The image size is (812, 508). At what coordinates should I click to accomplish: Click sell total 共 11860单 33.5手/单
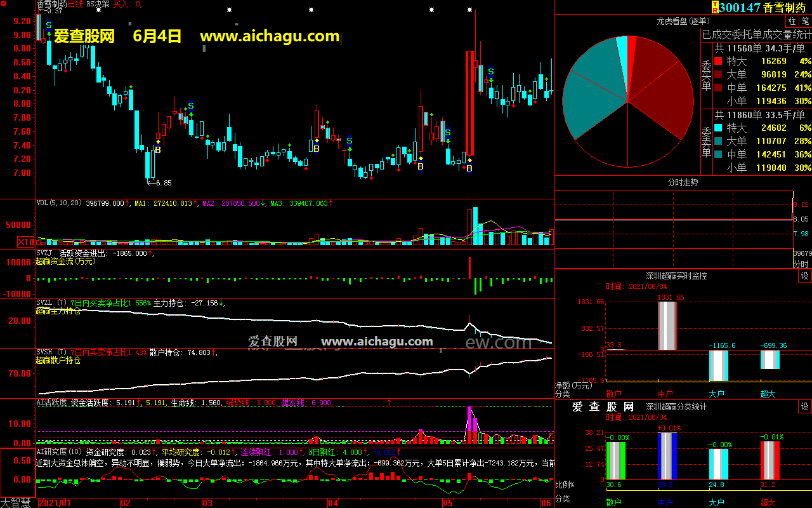tap(760, 115)
